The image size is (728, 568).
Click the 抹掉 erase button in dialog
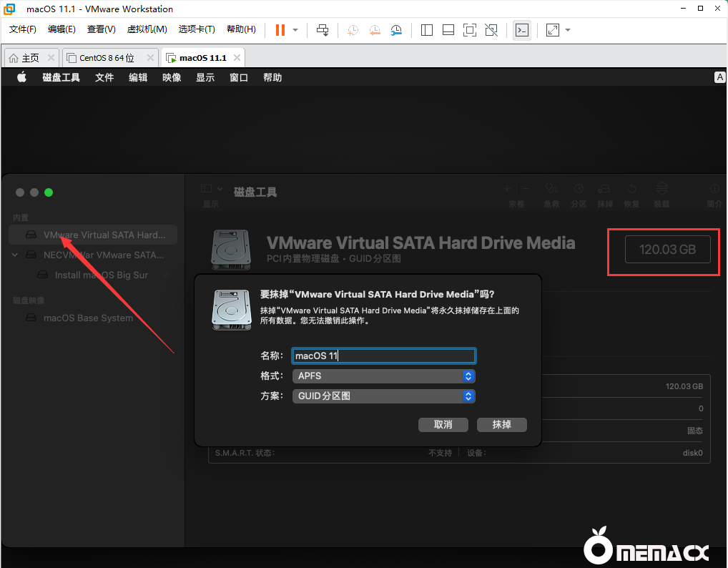tap(501, 424)
